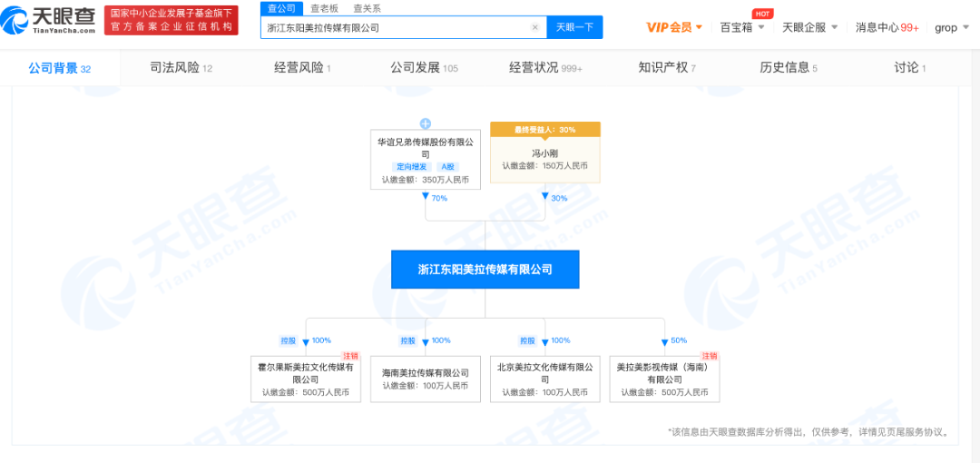Click the 30% shareholding arrow under 冯小刚
Screen dimensions: 980x463
pyautogui.click(x=545, y=197)
